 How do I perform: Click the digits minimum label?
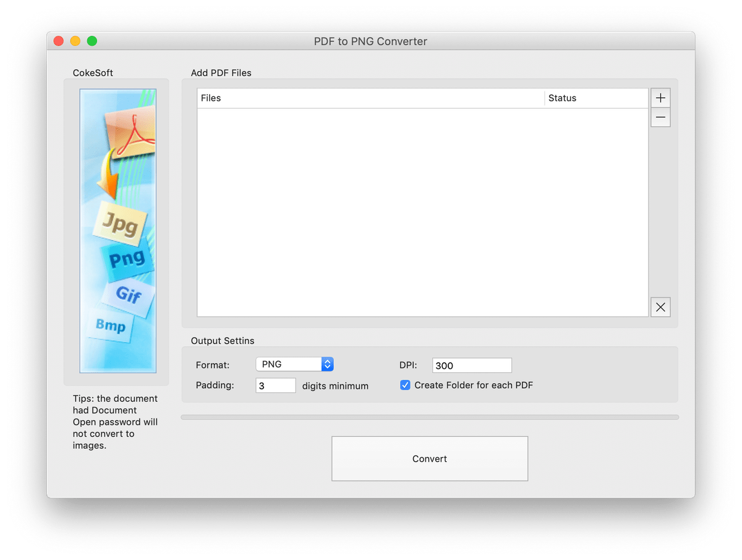tap(335, 386)
